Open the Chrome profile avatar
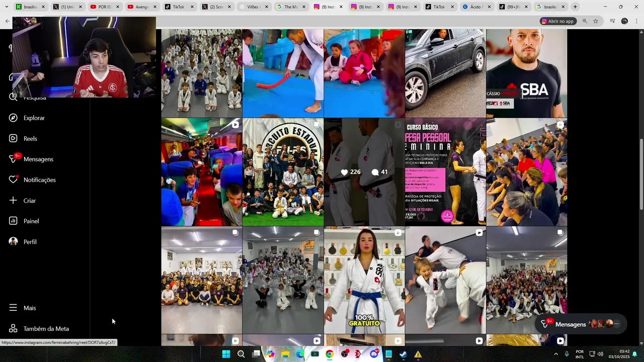The width and height of the screenshot is (644, 362). point(624,21)
